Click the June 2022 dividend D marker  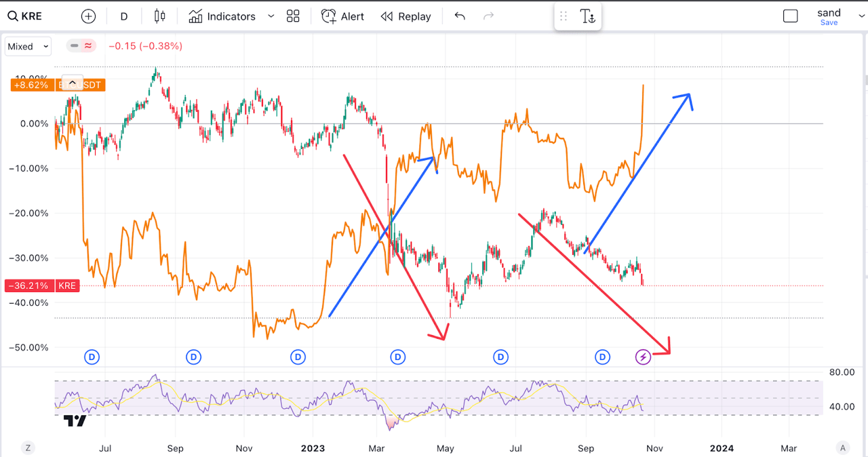coord(92,357)
